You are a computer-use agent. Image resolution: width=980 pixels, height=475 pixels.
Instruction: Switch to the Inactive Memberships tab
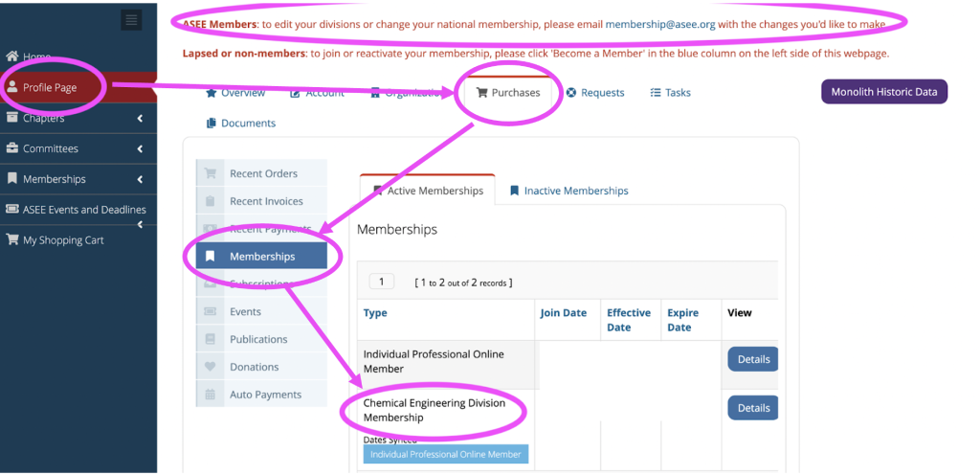(x=568, y=191)
